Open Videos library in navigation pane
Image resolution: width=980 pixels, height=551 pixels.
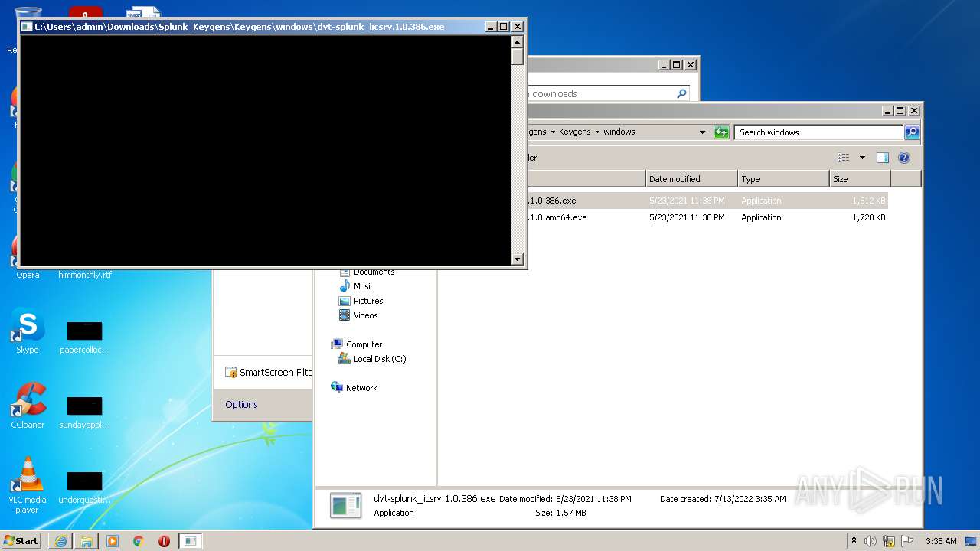pyautogui.click(x=358, y=315)
